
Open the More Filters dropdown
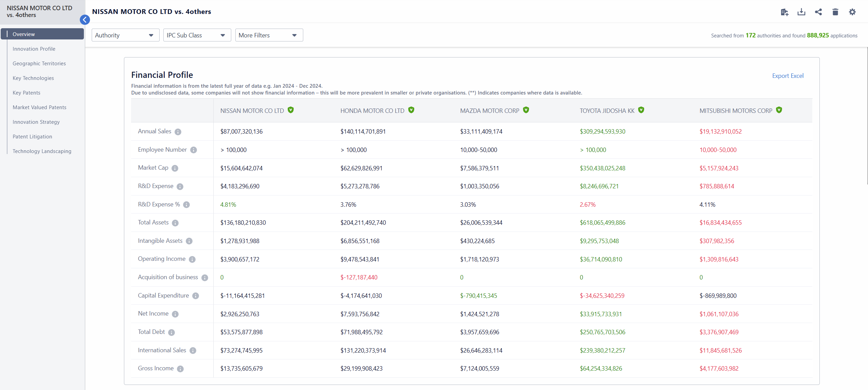pos(269,35)
